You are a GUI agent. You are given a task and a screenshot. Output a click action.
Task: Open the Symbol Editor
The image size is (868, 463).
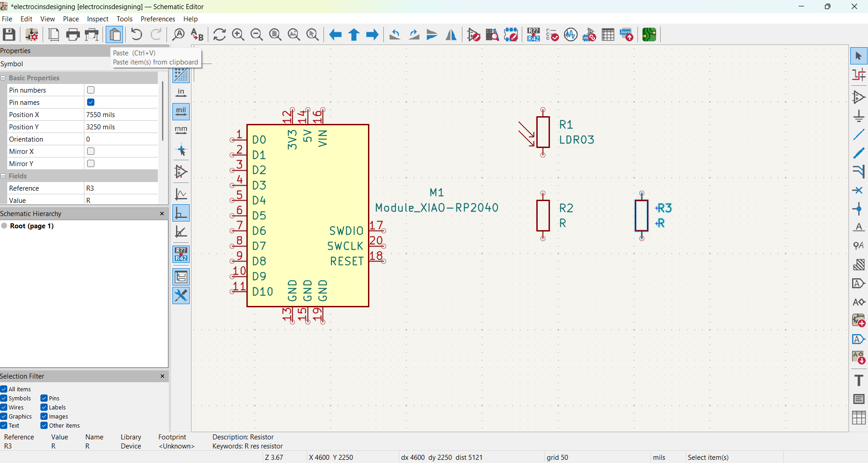[474, 34]
